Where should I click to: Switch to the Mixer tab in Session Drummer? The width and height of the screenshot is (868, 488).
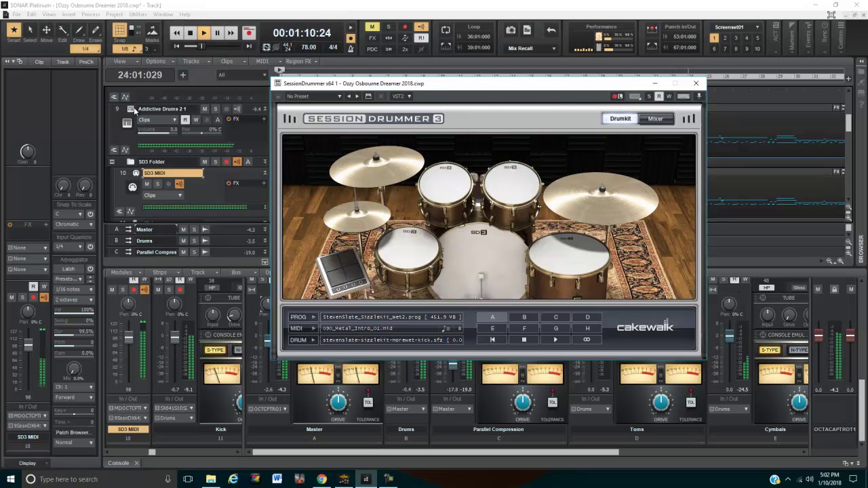click(x=655, y=119)
